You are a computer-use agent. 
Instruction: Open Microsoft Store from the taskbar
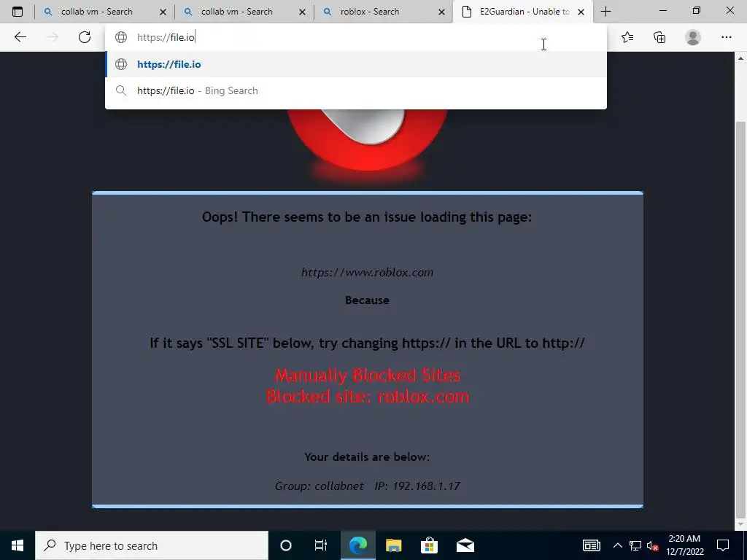(x=429, y=545)
